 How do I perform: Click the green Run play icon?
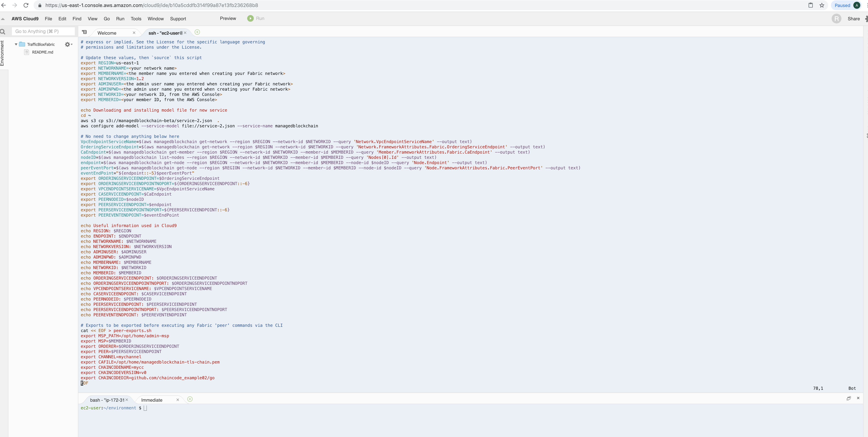pyautogui.click(x=250, y=19)
